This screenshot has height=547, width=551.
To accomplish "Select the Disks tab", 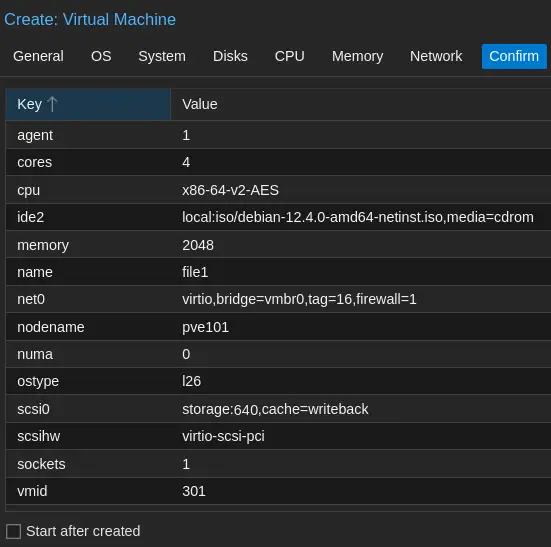I will coord(230,56).
